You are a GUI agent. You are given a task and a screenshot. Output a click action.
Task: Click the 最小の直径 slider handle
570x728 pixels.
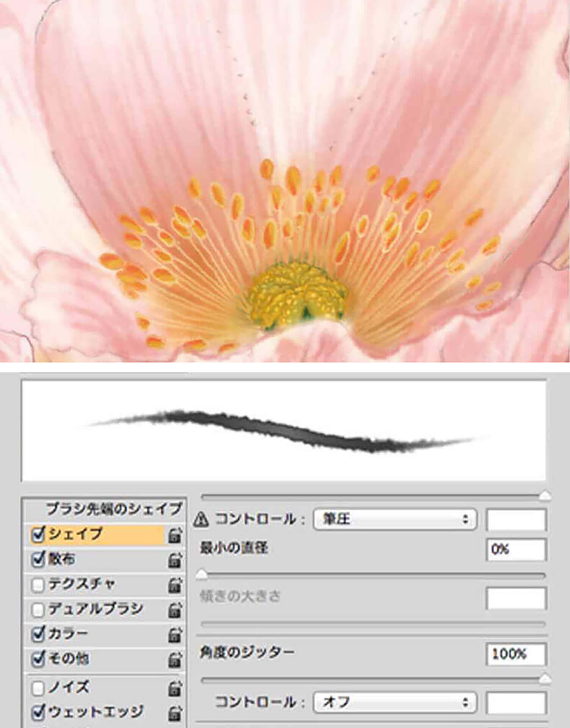click(202, 575)
